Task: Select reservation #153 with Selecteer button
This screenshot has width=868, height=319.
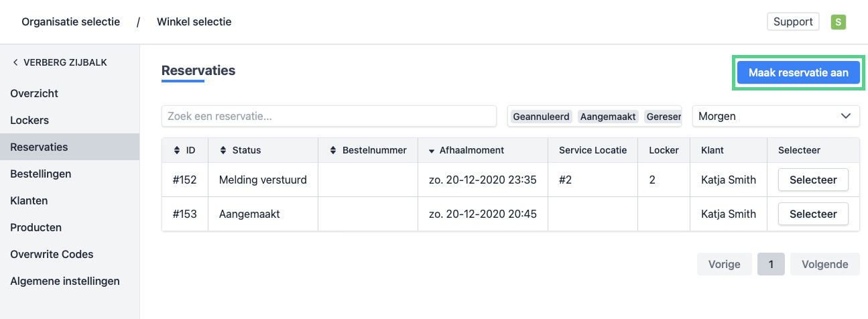Action: [x=813, y=214]
